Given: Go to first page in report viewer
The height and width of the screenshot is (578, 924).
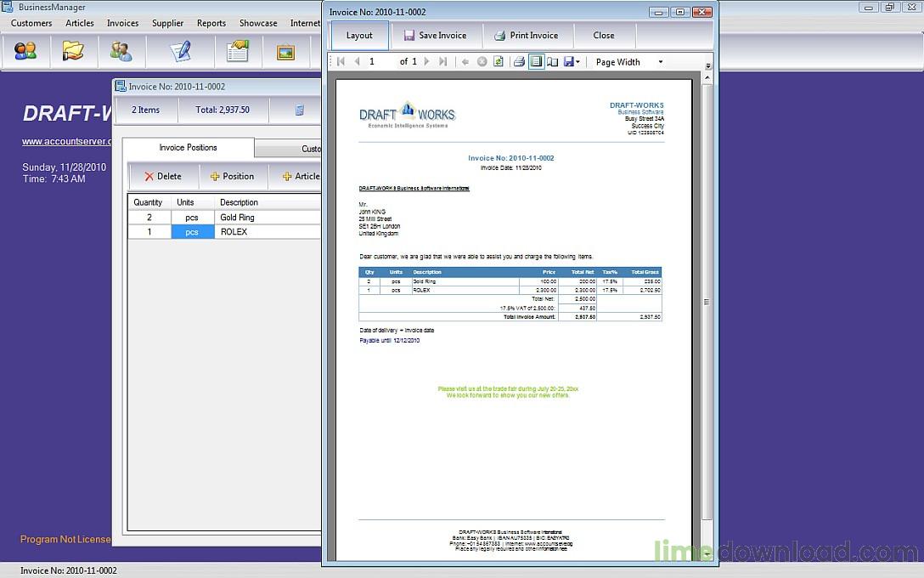Looking at the screenshot, I should (x=341, y=61).
